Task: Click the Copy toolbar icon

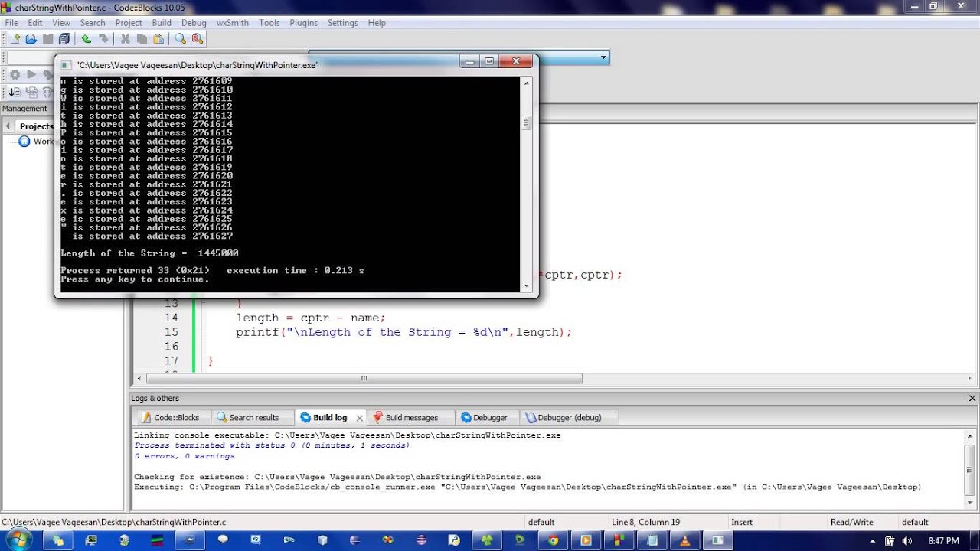Action: click(x=142, y=38)
